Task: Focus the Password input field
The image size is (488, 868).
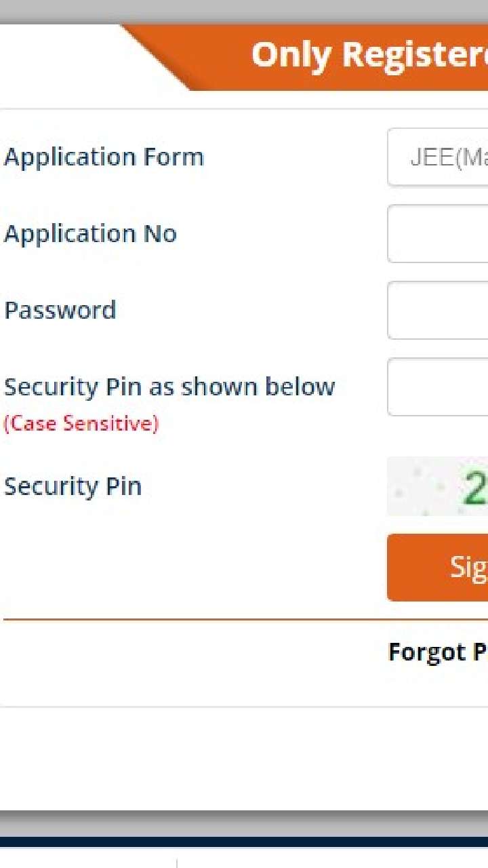Action: (x=439, y=311)
